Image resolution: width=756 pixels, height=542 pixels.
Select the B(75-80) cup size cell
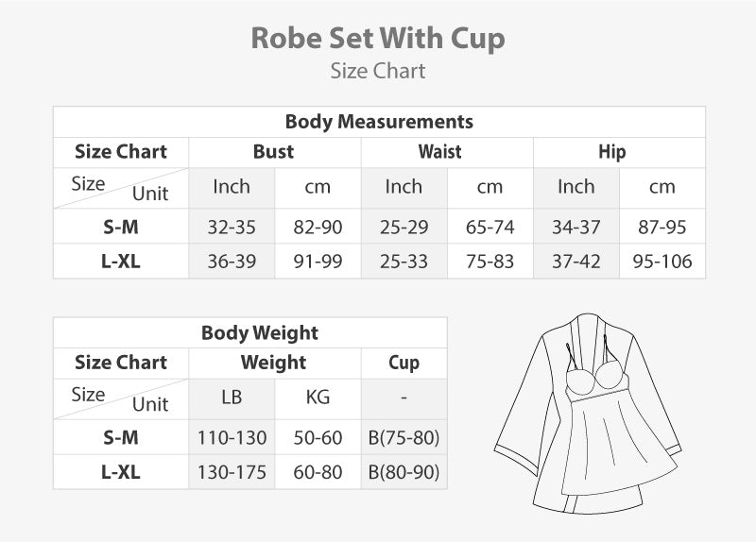[404, 438]
